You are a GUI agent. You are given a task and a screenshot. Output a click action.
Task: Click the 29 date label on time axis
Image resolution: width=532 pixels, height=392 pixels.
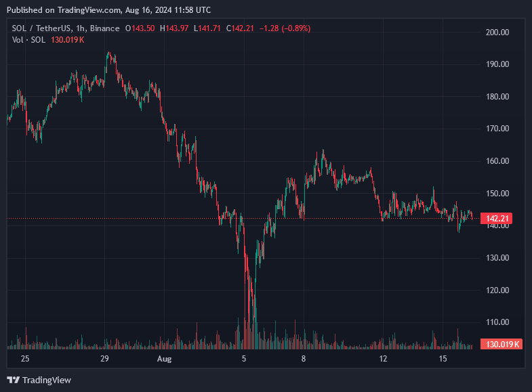[x=104, y=358]
